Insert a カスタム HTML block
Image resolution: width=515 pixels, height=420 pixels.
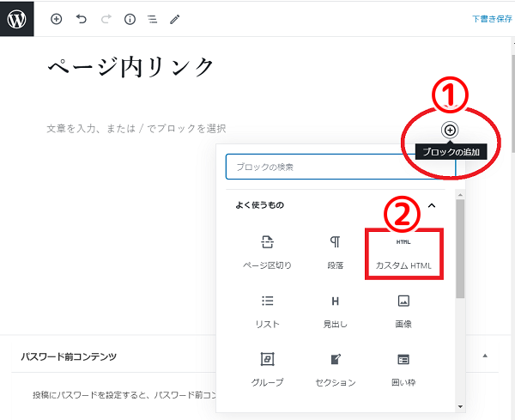pyautogui.click(x=403, y=253)
